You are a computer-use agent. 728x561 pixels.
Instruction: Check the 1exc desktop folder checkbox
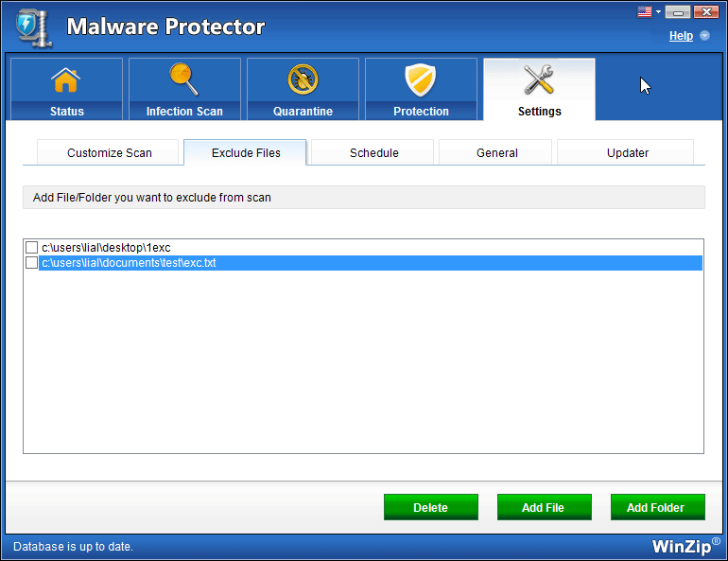pos(32,248)
